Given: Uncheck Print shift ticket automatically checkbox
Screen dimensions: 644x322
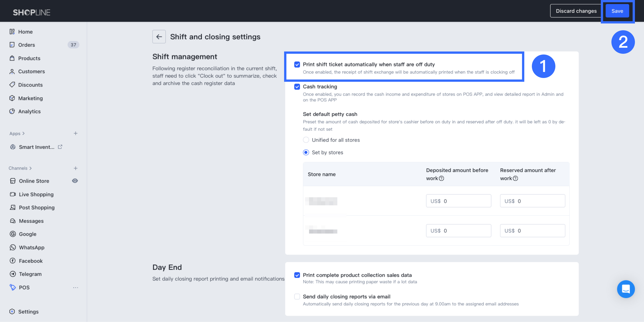Looking at the screenshot, I should click(297, 65).
